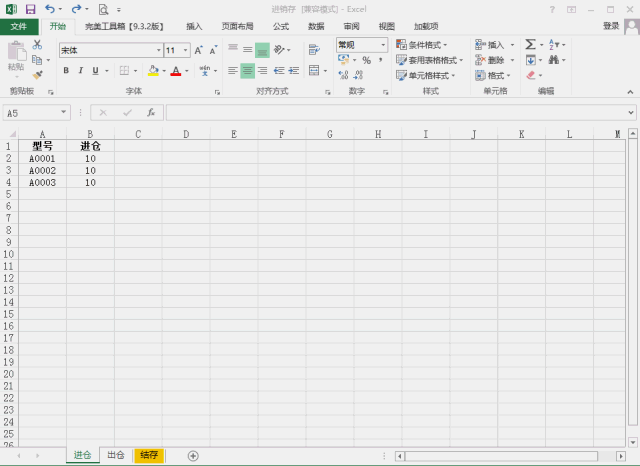Viewport: 640px width, 466px height.
Task: Click the AutoSum sigma icon
Action: tap(530, 44)
